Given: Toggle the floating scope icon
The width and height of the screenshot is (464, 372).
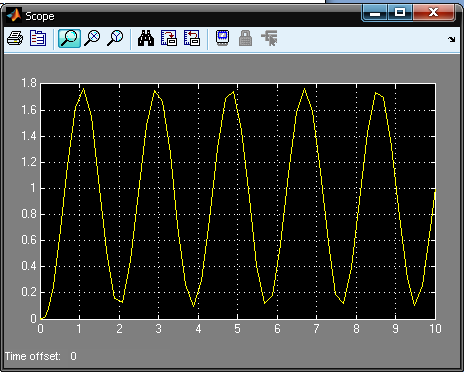Looking at the screenshot, I should tap(223, 38).
